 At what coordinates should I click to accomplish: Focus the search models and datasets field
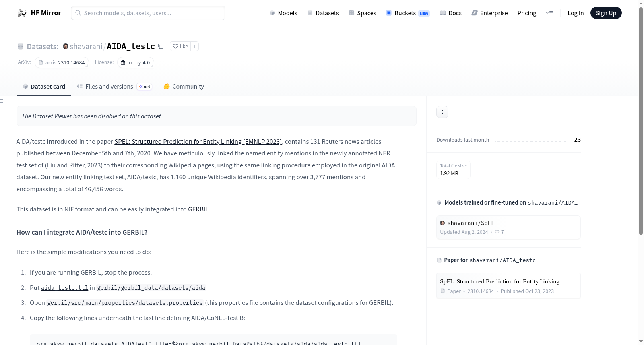coord(148,13)
